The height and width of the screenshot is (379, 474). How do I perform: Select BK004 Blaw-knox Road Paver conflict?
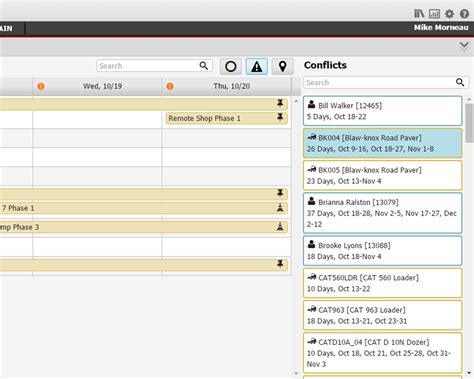pos(383,143)
